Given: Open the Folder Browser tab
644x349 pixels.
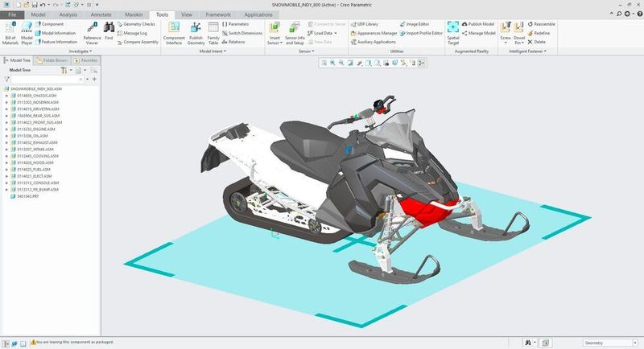Looking at the screenshot, I should (52, 60).
